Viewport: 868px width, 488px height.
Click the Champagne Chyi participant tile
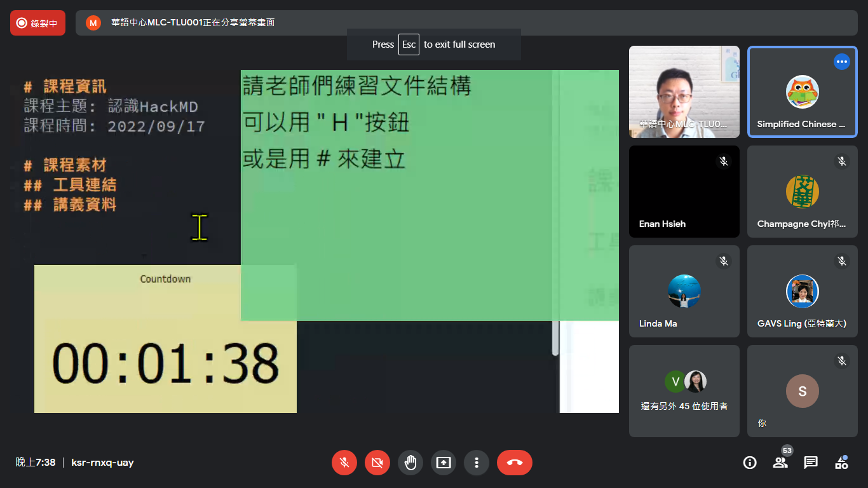point(802,191)
